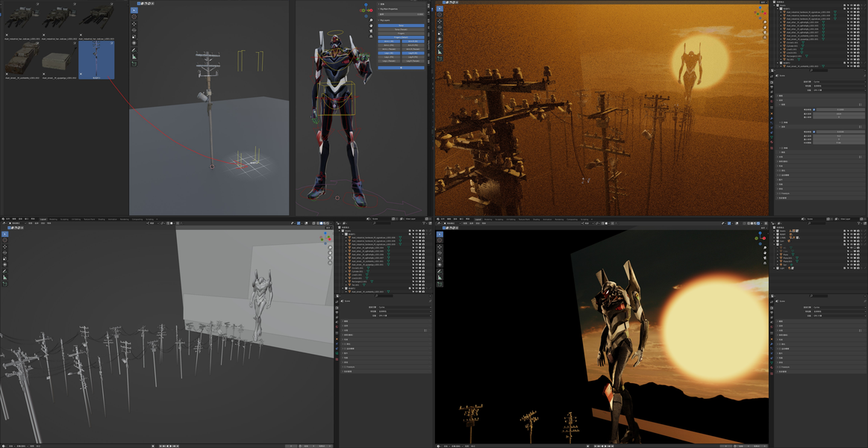Switch to Sculpting workspace in gray solid-view window
868x448 pixels.
coord(64,220)
